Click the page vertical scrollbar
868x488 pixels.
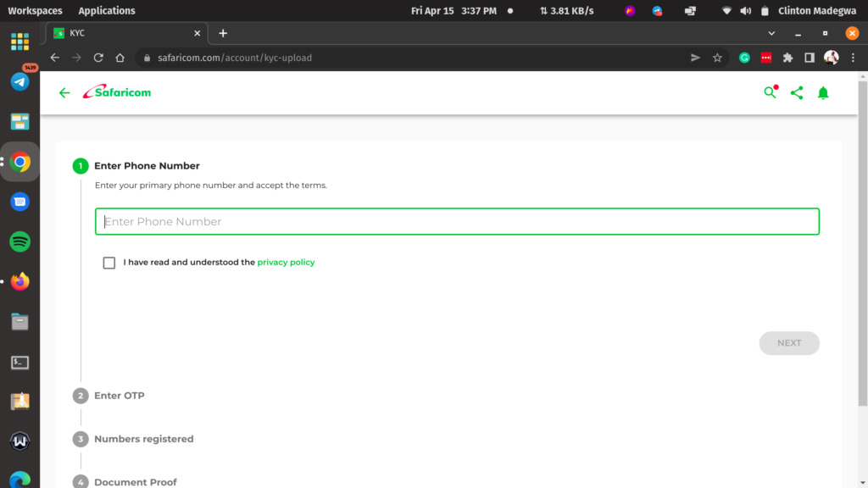coord(862,243)
